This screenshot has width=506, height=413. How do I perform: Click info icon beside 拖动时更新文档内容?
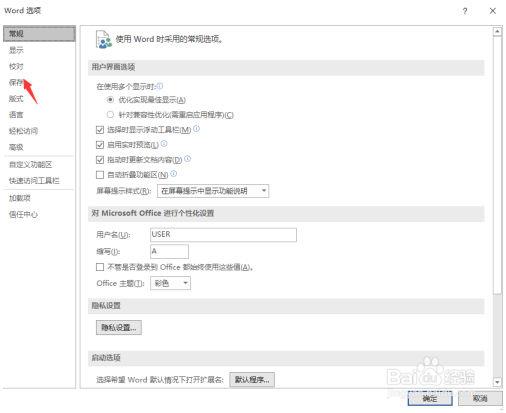[x=188, y=159]
